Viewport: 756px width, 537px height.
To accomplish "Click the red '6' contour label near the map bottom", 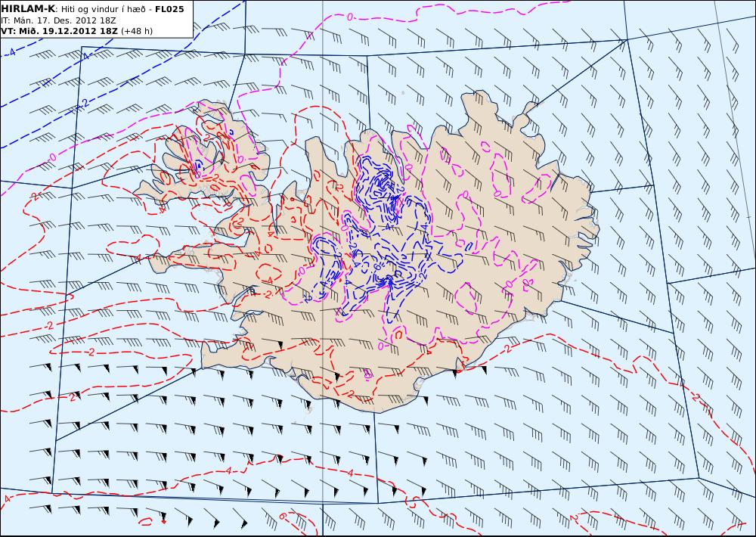I will [283, 517].
